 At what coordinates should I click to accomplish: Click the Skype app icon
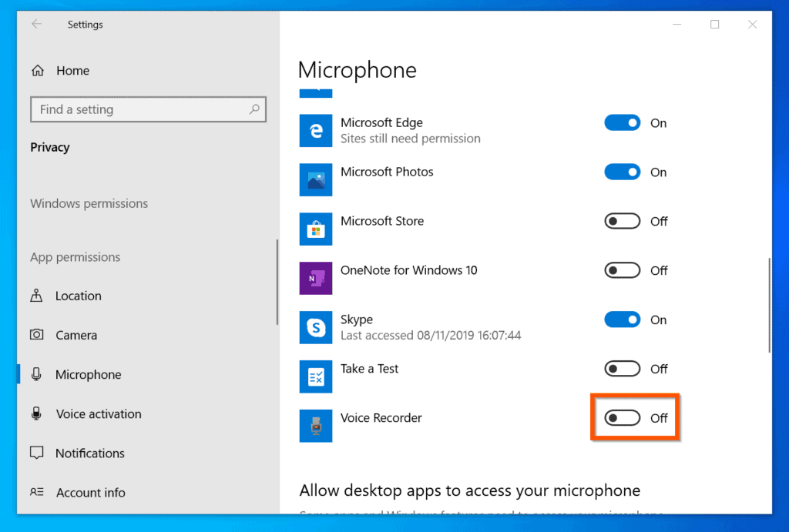[x=315, y=327]
